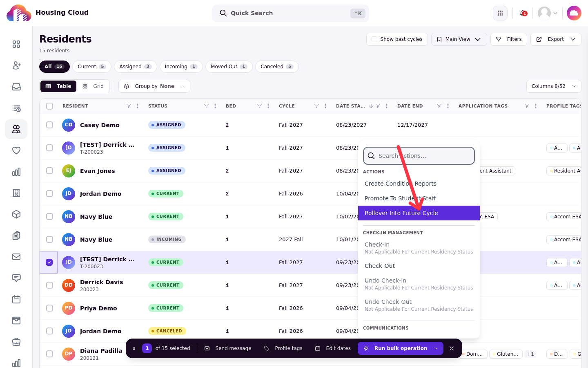Viewport: 588px width, 368px height.
Task: Switch to the Current residents tab
Action: tap(92, 67)
